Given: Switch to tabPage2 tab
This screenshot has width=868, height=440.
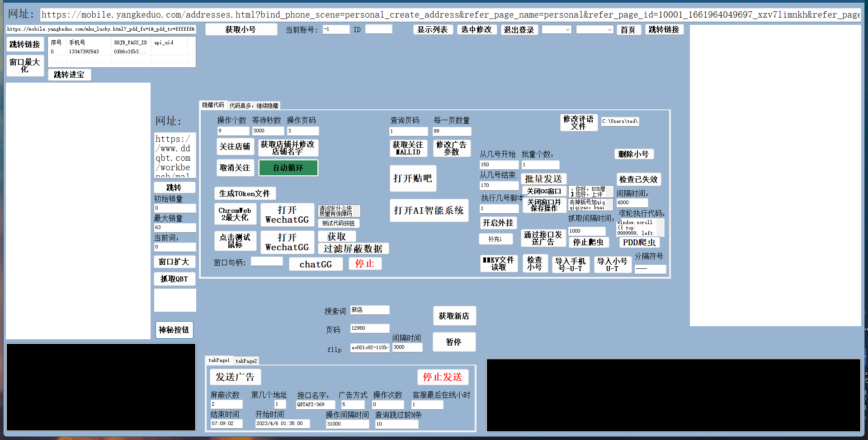Looking at the screenshot, I should (x=246, y=361).
